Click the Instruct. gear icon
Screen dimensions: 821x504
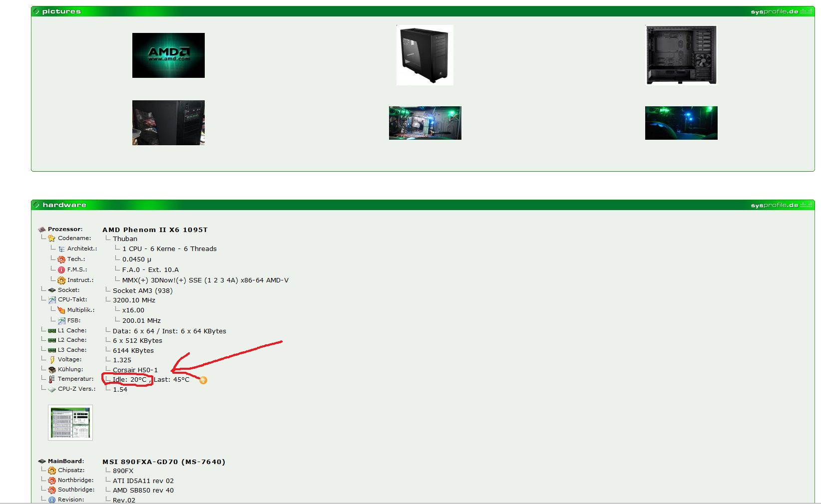click(x=61, y=280)
